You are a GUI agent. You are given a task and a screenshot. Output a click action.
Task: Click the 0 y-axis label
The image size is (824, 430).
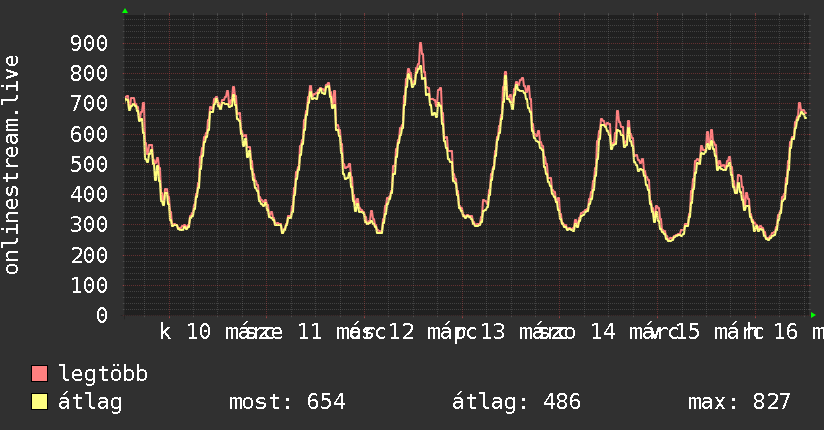[x=102, y=315]
